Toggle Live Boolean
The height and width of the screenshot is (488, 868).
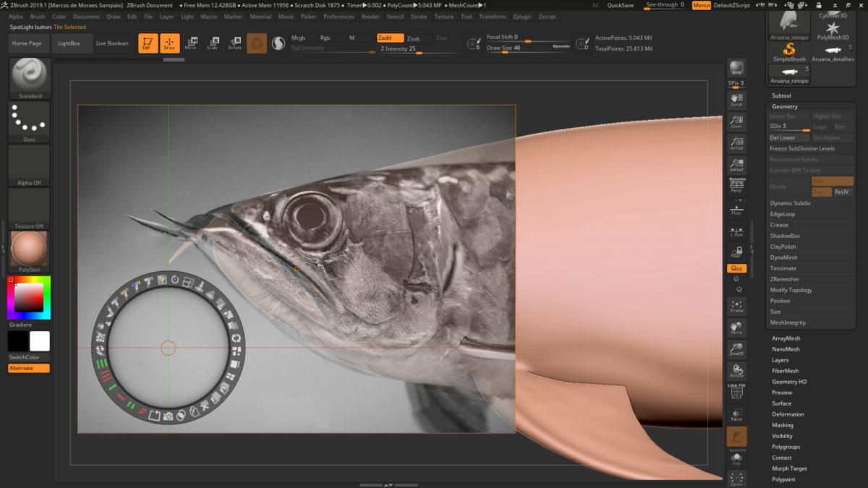tap(112, 43)
